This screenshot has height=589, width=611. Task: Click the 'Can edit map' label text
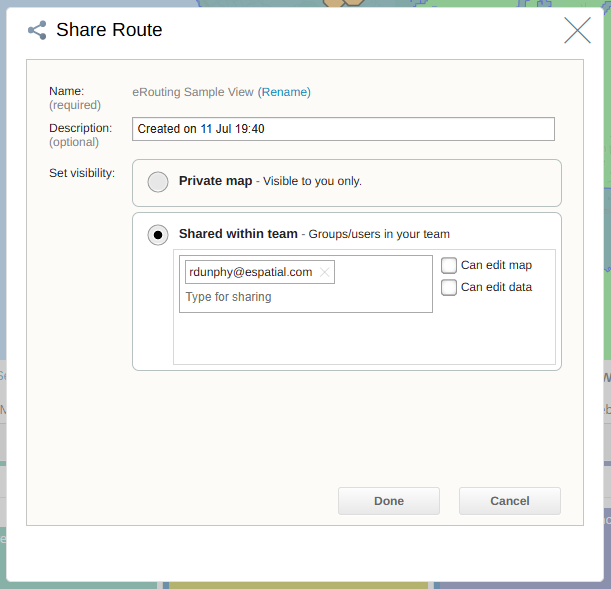[496, 265]
